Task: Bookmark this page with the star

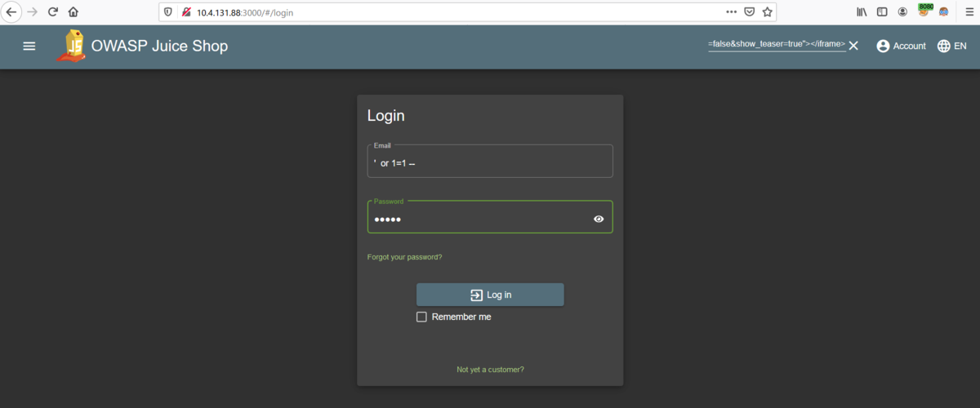Action: coord(767,12)
